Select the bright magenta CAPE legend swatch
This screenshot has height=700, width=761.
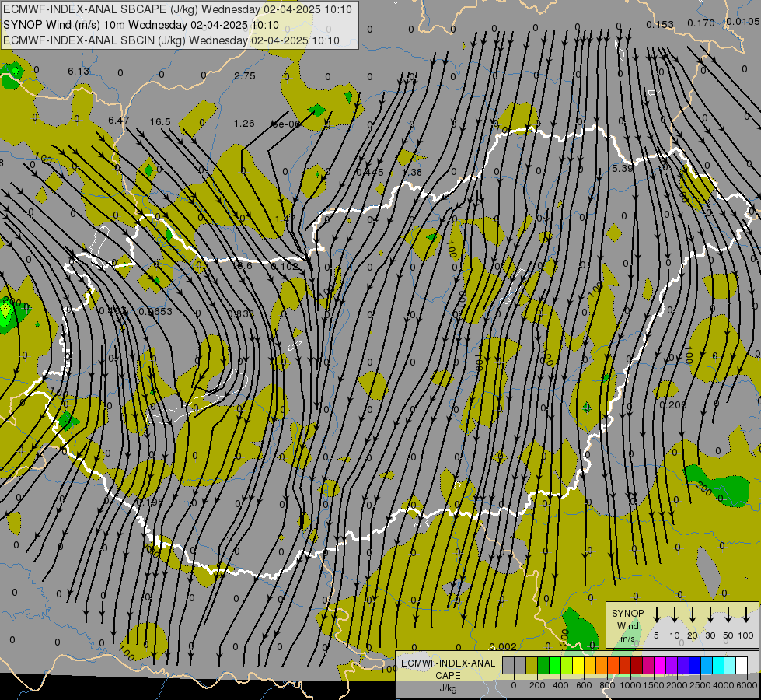[660, 665]
